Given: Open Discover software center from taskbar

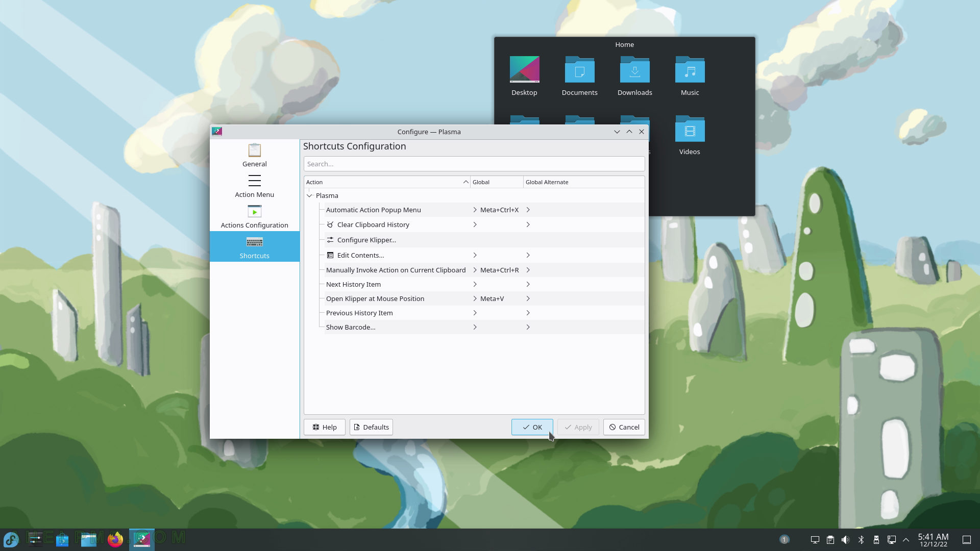Looking at the screenshot, I should click(x=62, y=539).
